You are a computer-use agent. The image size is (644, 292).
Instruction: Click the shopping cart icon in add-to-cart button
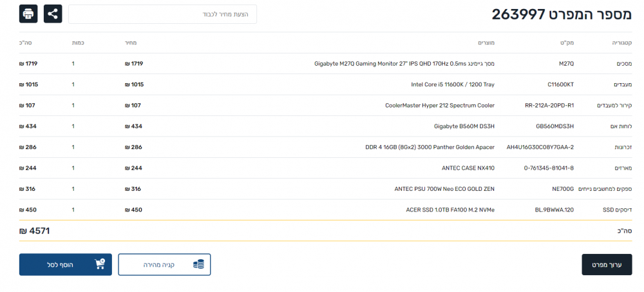click(x=100, y=264)
